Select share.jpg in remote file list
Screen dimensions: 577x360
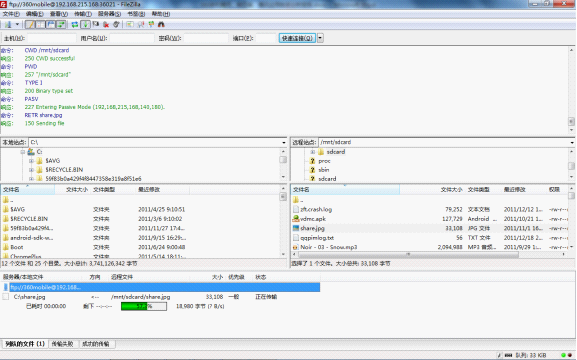click(312, 228)
